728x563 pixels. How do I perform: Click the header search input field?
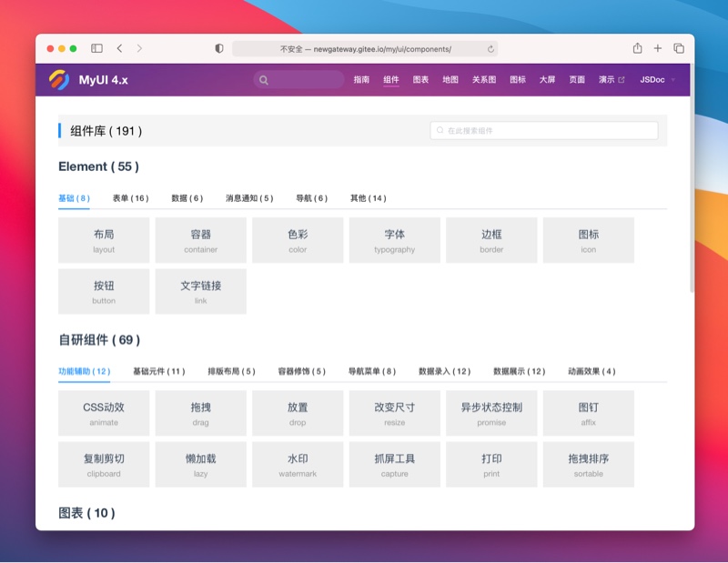(x=299, y=80)
